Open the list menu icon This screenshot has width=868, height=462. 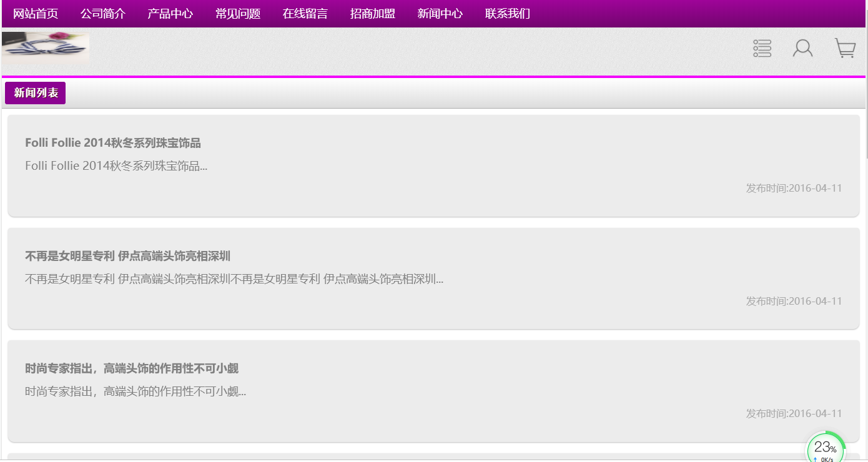762,48
